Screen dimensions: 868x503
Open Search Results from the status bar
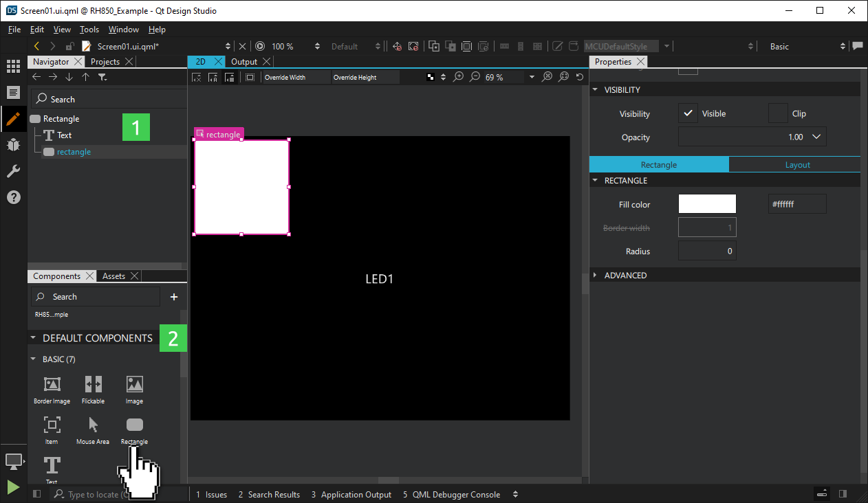point(269,494)
